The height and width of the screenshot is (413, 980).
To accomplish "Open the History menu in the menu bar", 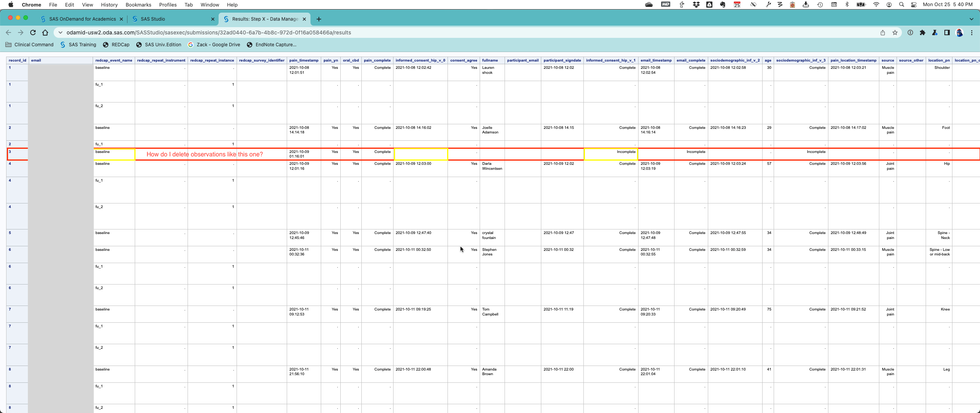I will (x=109, y=5).
